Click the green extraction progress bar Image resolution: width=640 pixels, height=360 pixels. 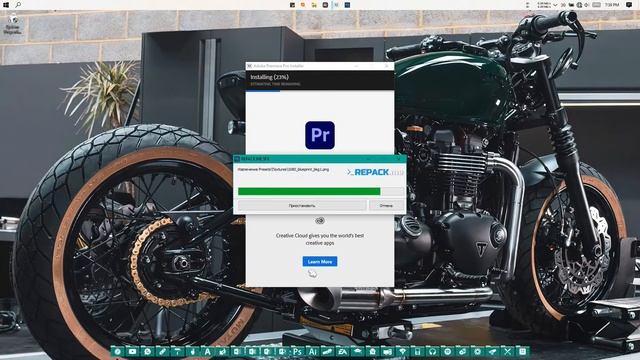(309, 191)
